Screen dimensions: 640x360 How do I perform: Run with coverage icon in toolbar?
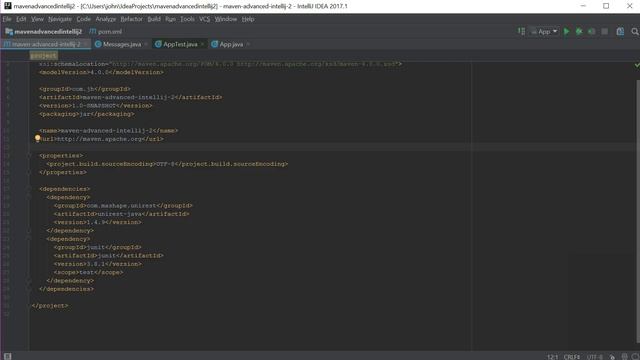(x=591, y=31)
